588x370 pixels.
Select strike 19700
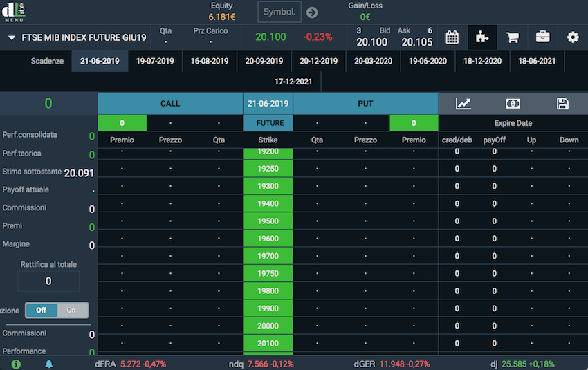pos(268,256)
